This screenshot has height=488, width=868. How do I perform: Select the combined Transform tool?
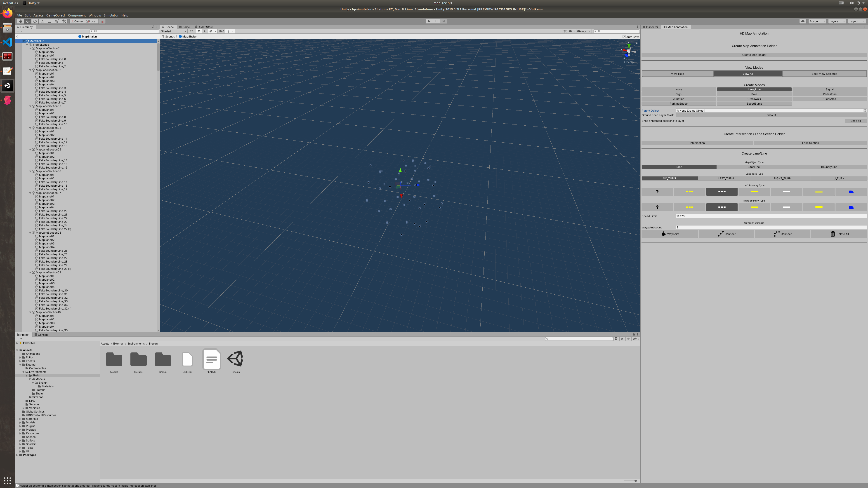click(x=57, y=21)
